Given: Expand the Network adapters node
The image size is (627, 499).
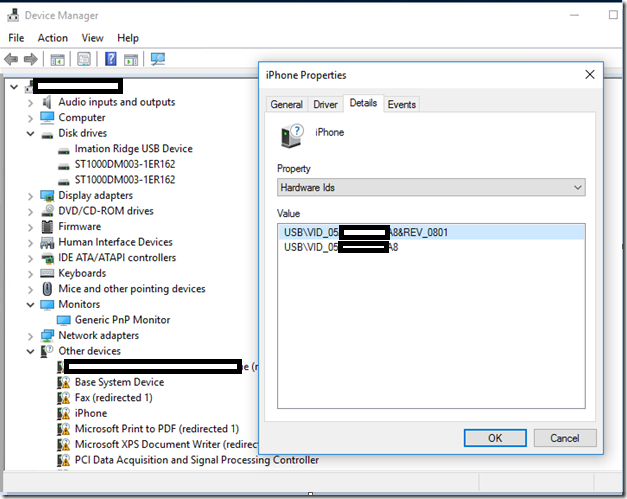Looking at the screenshot, I should [30, 337].
